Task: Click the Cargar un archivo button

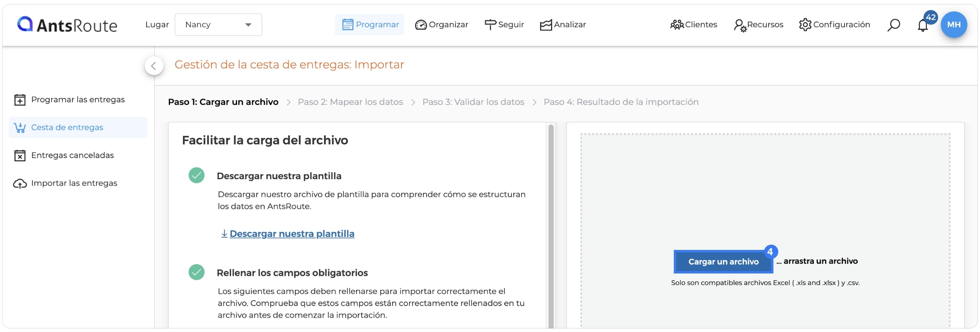Action: pyautogui.click(x=723, y=262)
